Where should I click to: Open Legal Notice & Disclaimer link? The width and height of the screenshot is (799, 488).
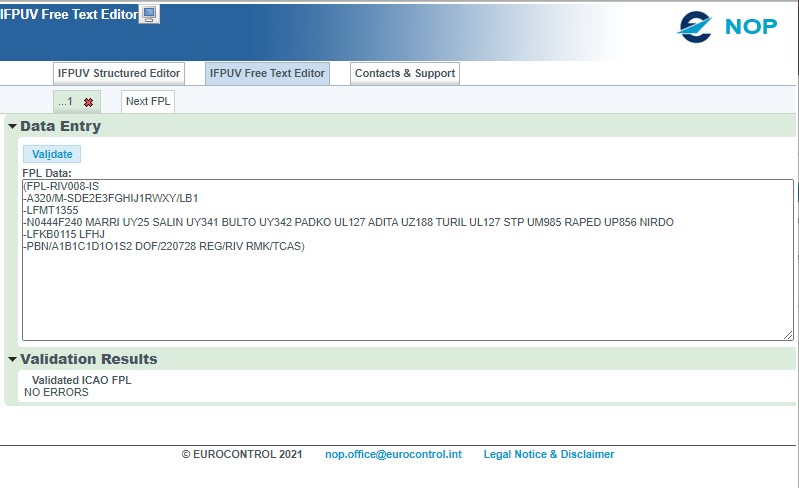click(x=549, y=454)
